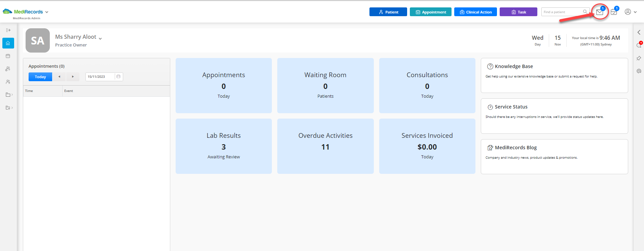The height and width of the screenshot is (251, 644).
Task: Expand Ms Sharry Aloot user dropdown
Action: pyautogui.click(x=100, y=38)
